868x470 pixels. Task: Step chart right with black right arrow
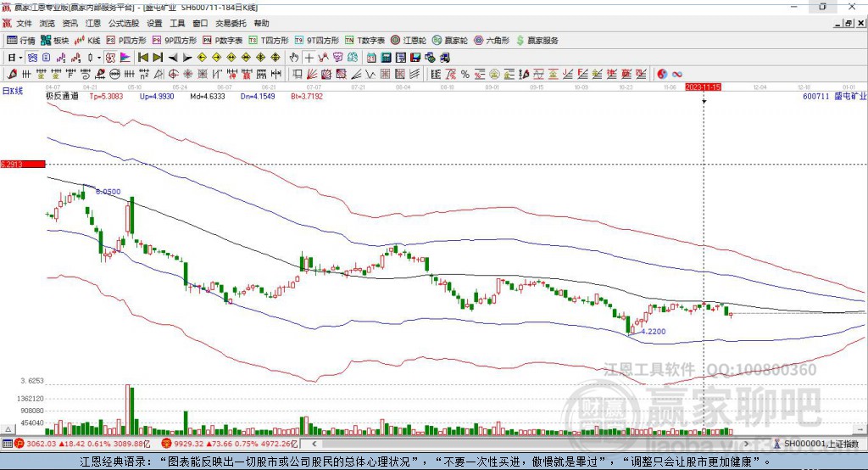187,58
